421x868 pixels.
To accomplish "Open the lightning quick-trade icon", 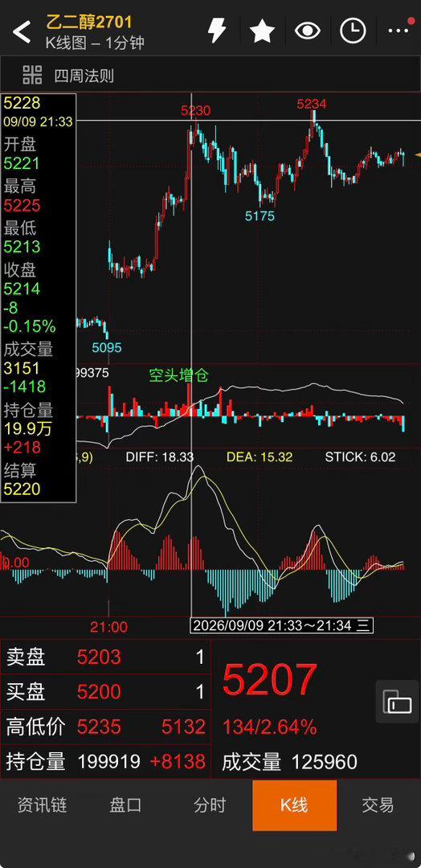I will pyautogui.click(x=216, y=30).
